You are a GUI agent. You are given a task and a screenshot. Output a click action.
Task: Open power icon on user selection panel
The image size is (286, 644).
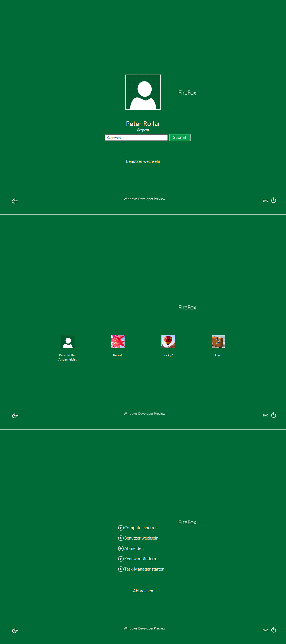[274, 415]
